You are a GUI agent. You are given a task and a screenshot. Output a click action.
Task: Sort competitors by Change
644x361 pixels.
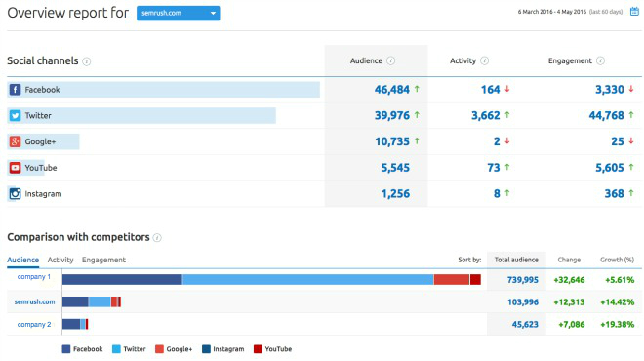569,260
